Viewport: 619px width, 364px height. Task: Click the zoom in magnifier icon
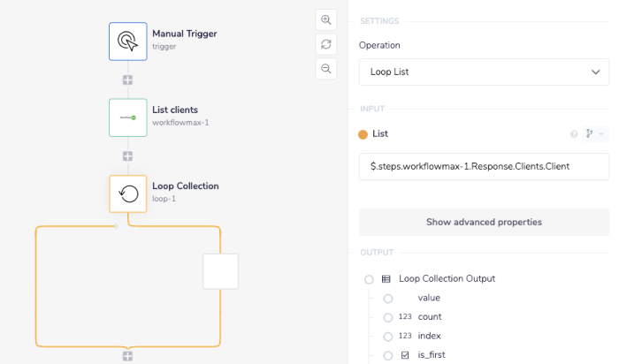[x=326, y=19]
